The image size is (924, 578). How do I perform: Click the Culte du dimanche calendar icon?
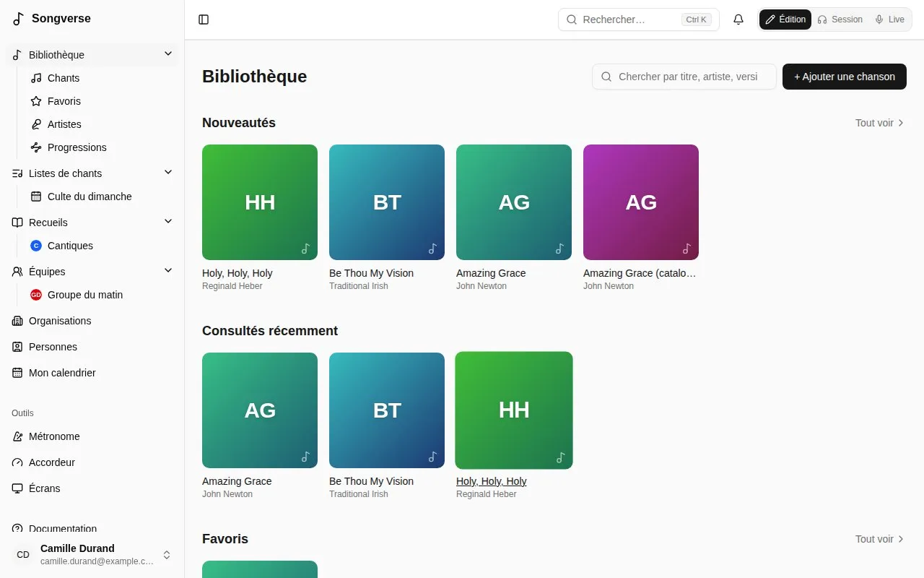point(36,197)
